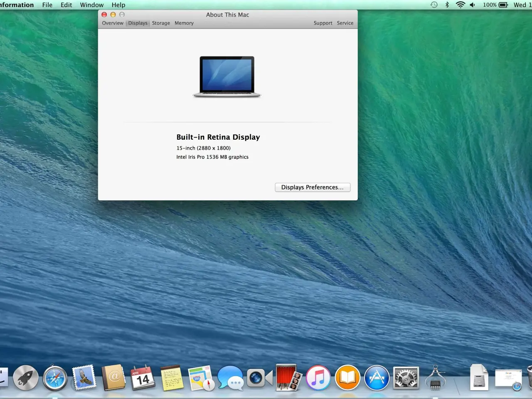
Task: Open the App Store from Dock
Action: pyautogui.click(x=377, y=378)
